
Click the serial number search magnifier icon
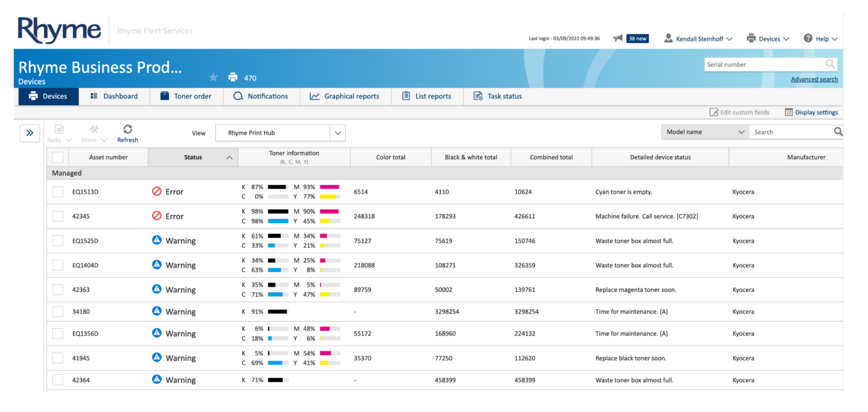(830, 64)
